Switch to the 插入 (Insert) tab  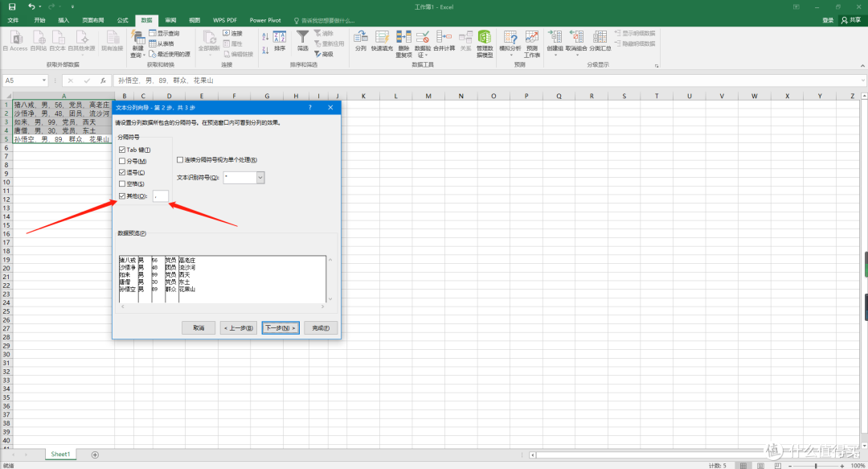(63, 20)
